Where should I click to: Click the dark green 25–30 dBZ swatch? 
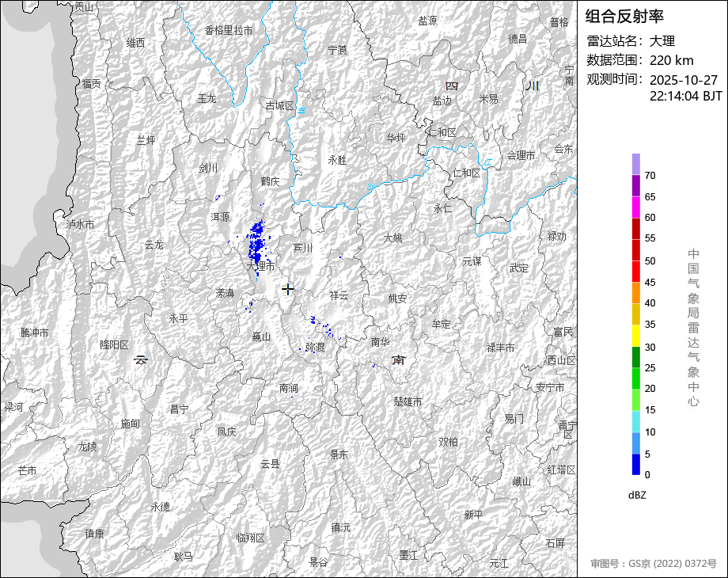click(x=635, y=357)
